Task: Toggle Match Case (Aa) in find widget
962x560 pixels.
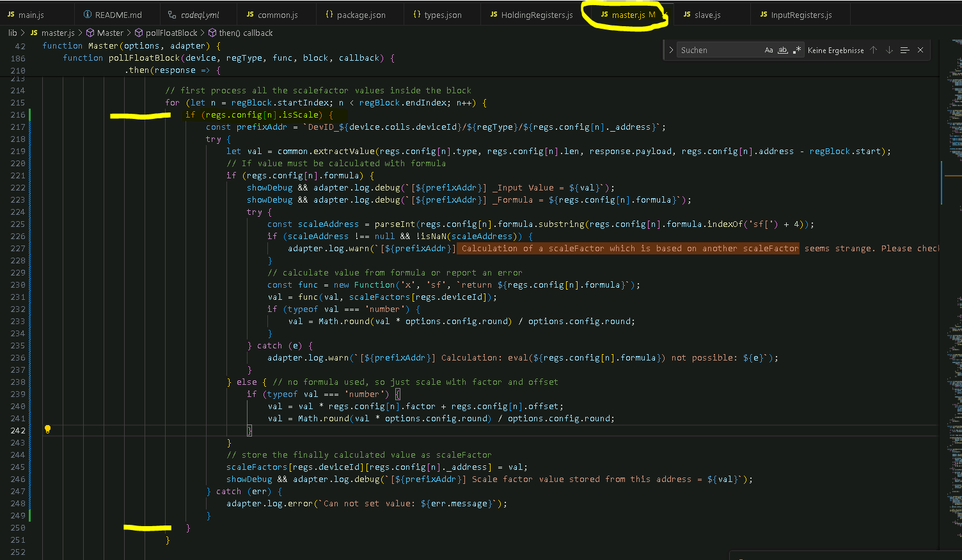Action: coord(769,50)
